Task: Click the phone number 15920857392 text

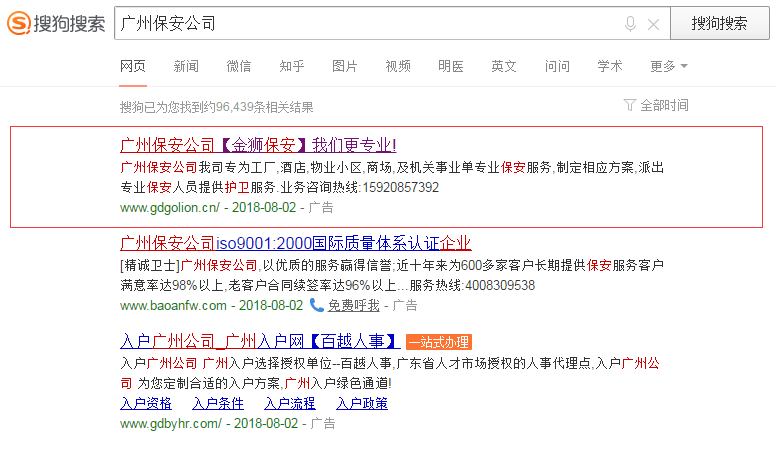Action: pos(401,188)
